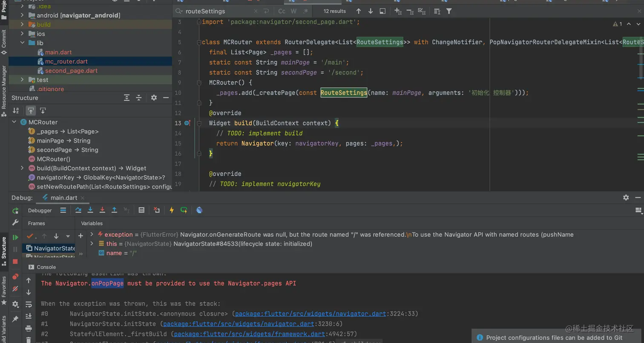Open Structure panel gear options
Image resolution: width=644 pixels, height=343 pixels.
[154, 98]
